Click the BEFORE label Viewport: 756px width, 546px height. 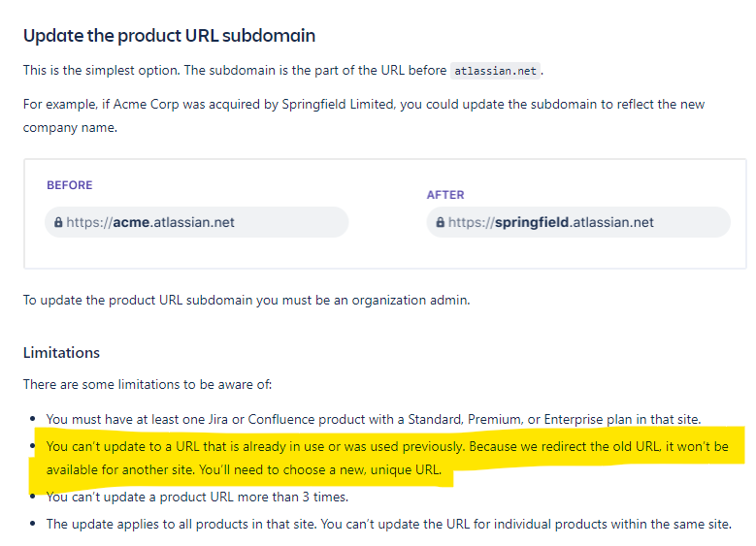click(x=70, y=185)
